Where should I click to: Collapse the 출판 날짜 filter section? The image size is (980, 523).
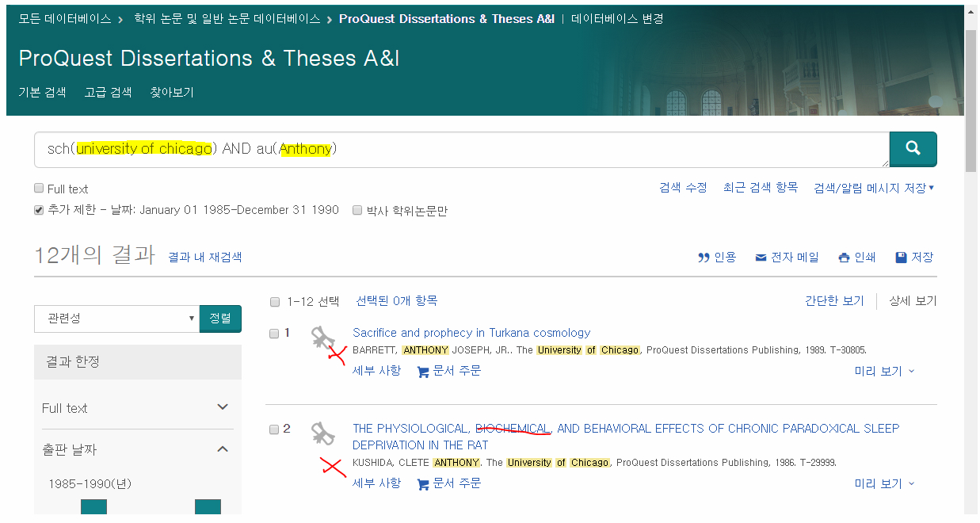tap(223, 448)
